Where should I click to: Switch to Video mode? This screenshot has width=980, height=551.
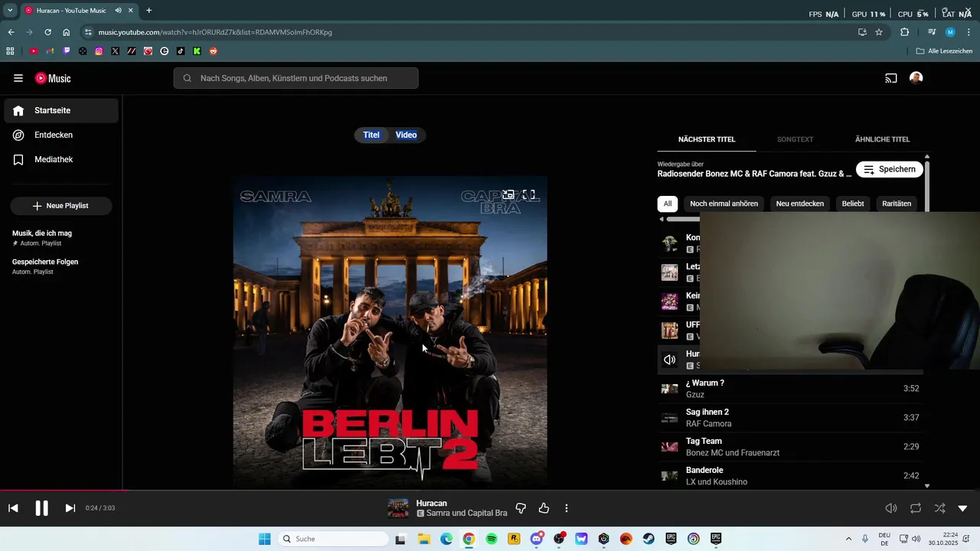pyautogui.click(x=407, y=135)
